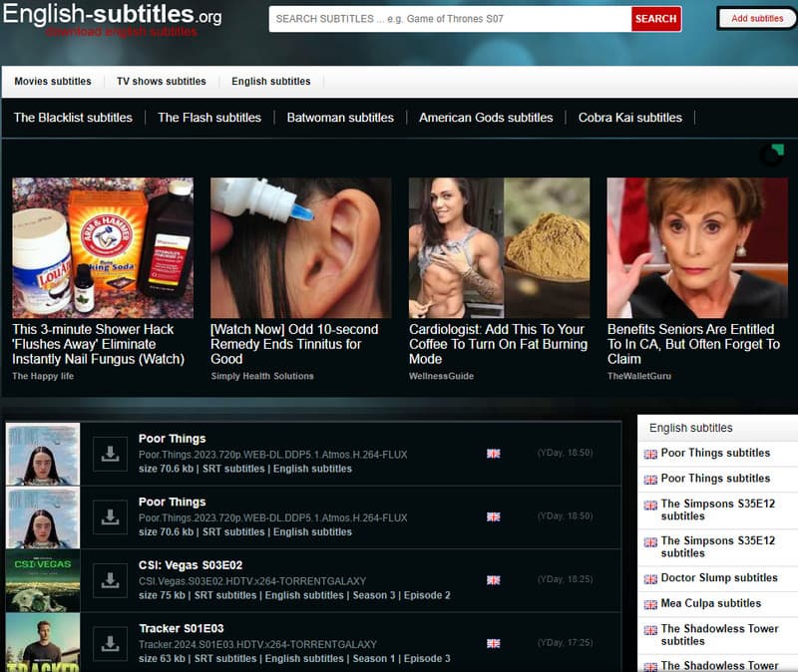Go to American Gods subtitles
Viewport: 798px width, 672px height.
click(486, 118)
